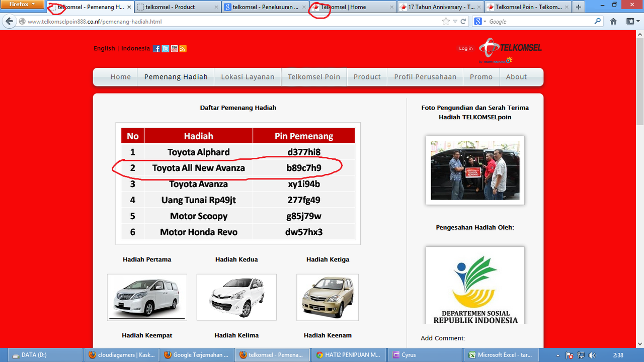This screenshot has height=362, width=644.
Task: Click the pin b89c7h9 cell
Action: 304,168
